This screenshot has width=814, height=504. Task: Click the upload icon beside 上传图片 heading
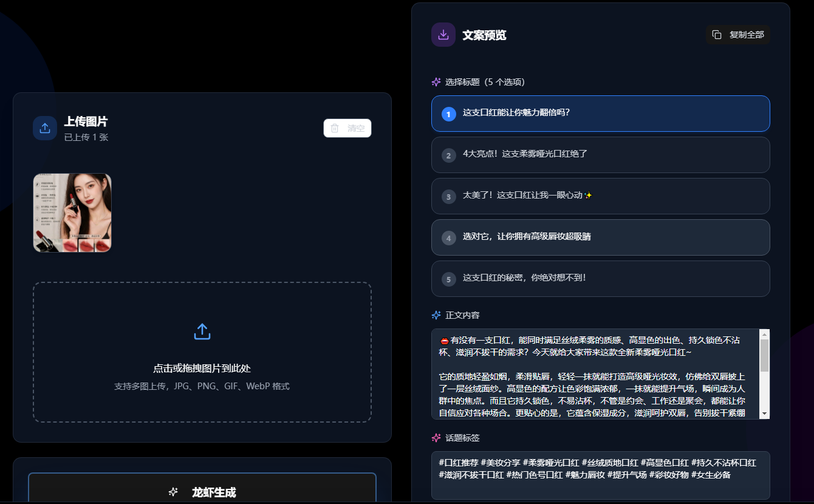[44, 128]
